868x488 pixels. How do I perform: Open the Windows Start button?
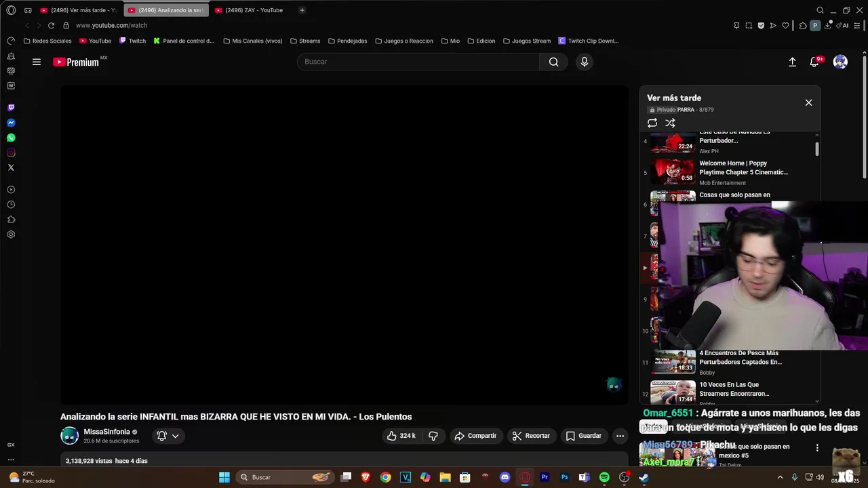(224, 477)
